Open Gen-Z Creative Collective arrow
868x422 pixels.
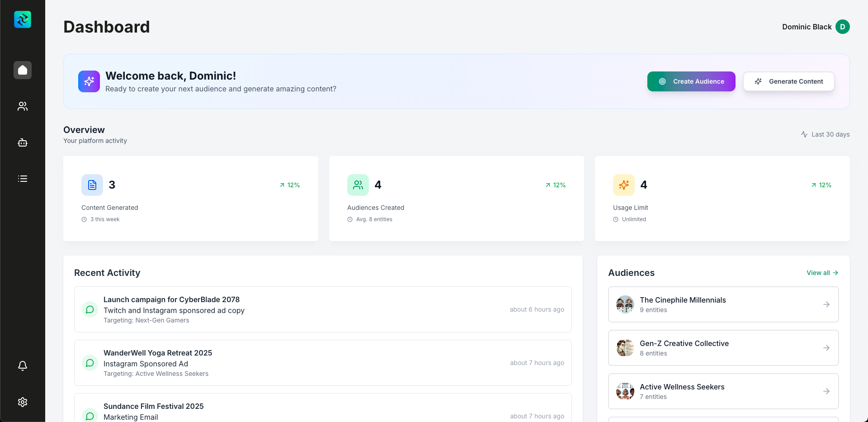coord(826,348)
